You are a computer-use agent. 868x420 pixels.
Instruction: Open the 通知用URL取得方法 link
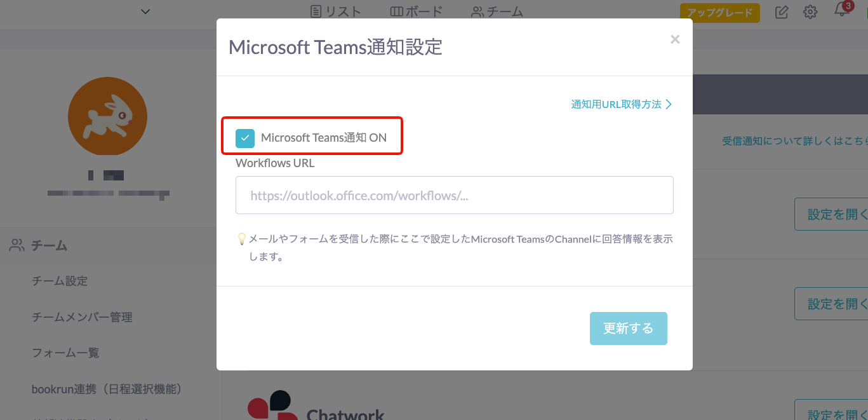[622, 104]
